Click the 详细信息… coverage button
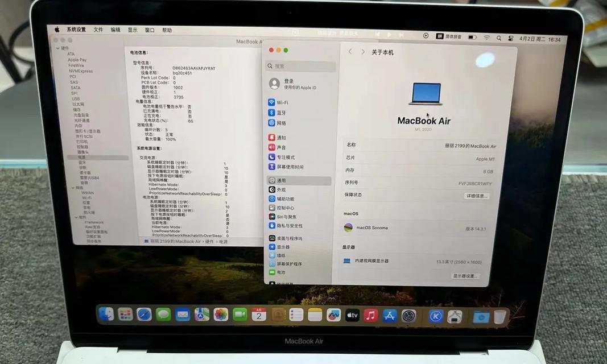 pyautogui.click(x=476, y=196)
